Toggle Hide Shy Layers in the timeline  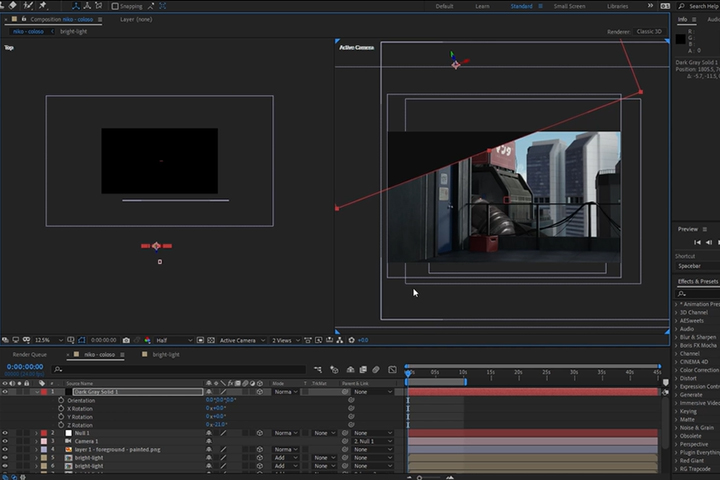click(350, 369)
